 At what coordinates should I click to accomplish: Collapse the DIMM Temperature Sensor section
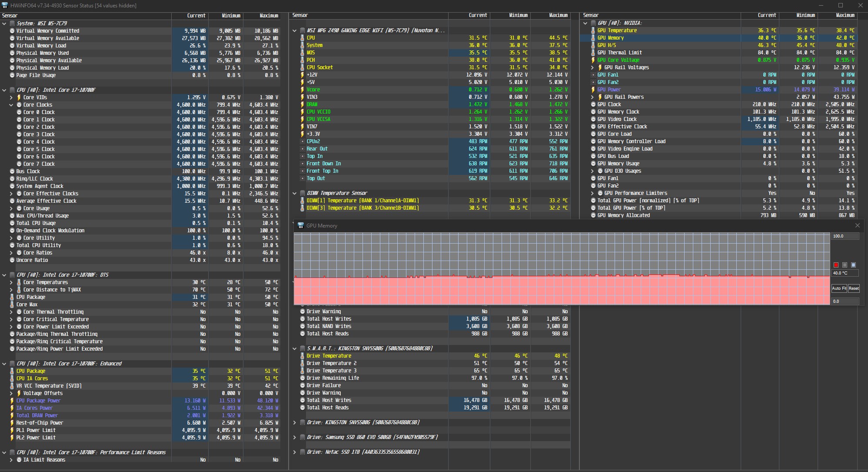(x=295, y=193)
